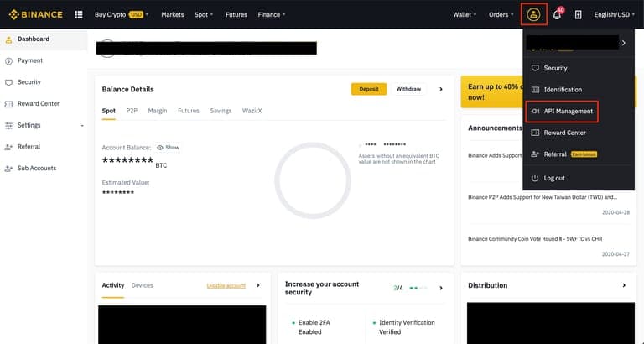Click the profile menu account chevron
Screen dimensions: 644x344
tap(624, 43)
